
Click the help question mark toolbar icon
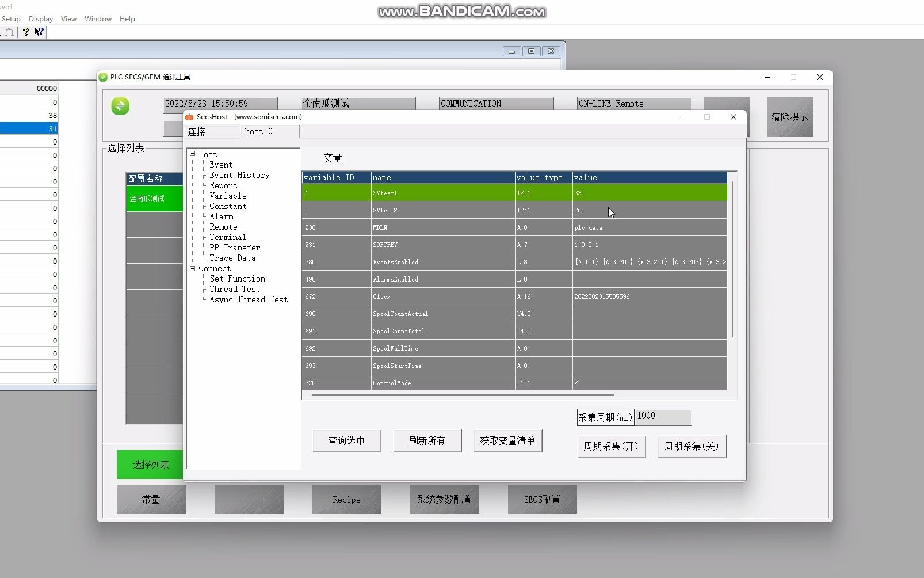click(x=25, y=32)
